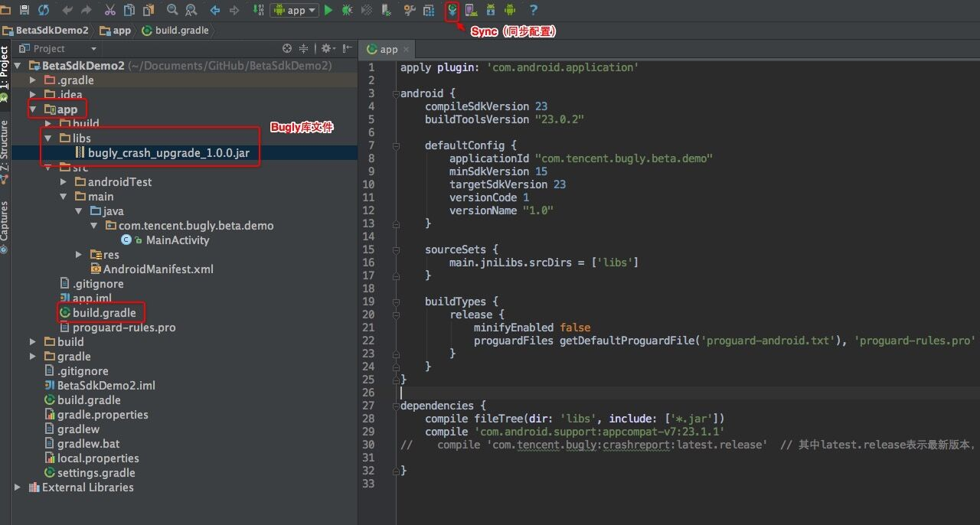Expand the External Libraries node arrow
The image size is (980, 525).
(x=18, y=487)
